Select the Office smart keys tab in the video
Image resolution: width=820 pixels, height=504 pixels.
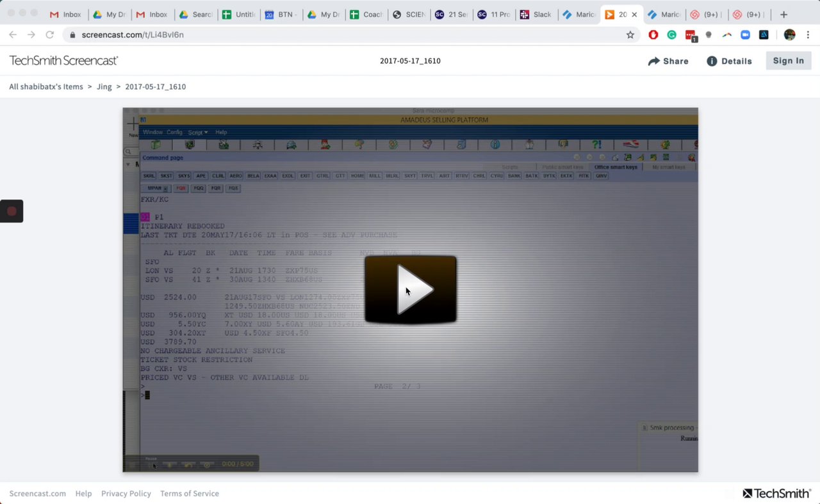tap(616, 167)
